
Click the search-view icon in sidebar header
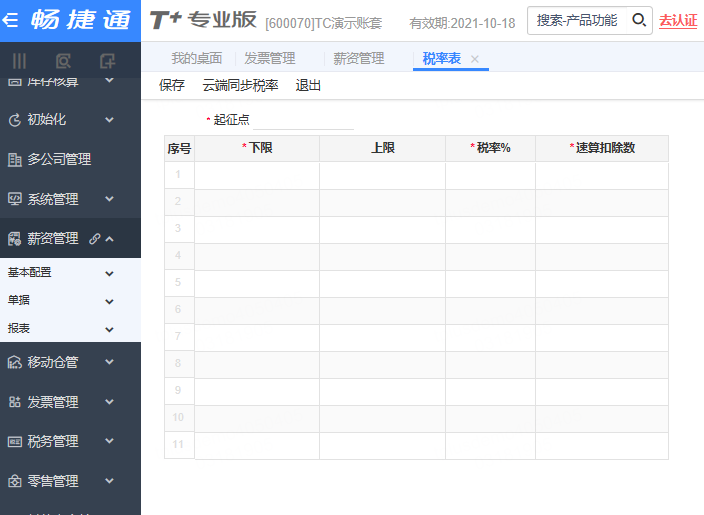click(63, 61)
